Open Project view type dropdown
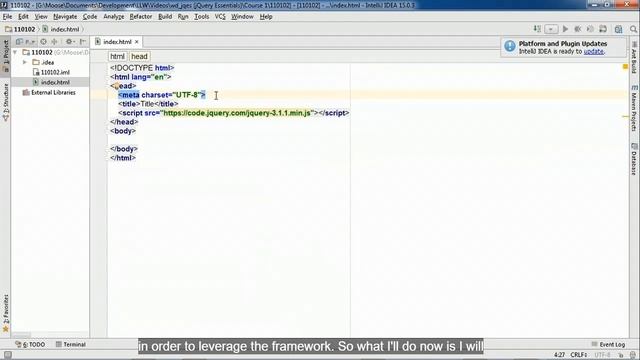This screenshot has width=640, height=360. coord(25,42)
